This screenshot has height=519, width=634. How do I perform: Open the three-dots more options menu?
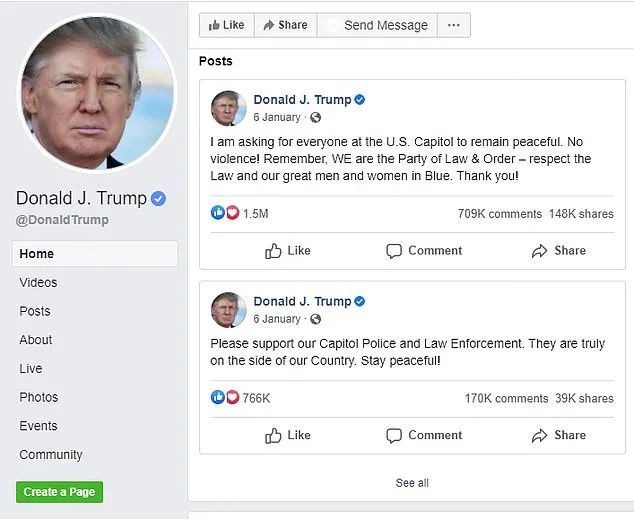coord(454,25)
